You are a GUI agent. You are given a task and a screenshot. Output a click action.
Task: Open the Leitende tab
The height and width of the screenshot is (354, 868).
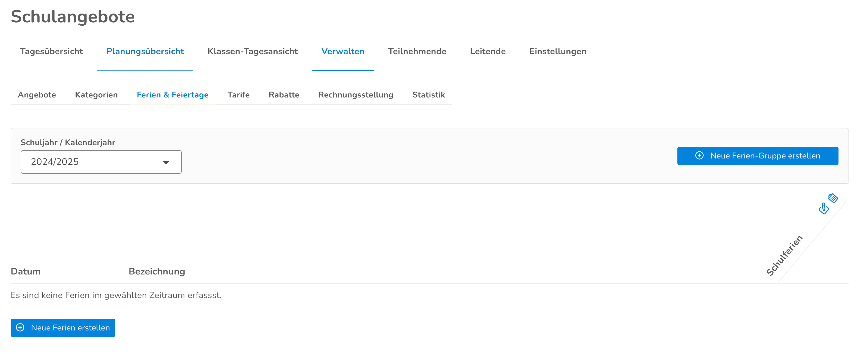(x=488, y=52)
